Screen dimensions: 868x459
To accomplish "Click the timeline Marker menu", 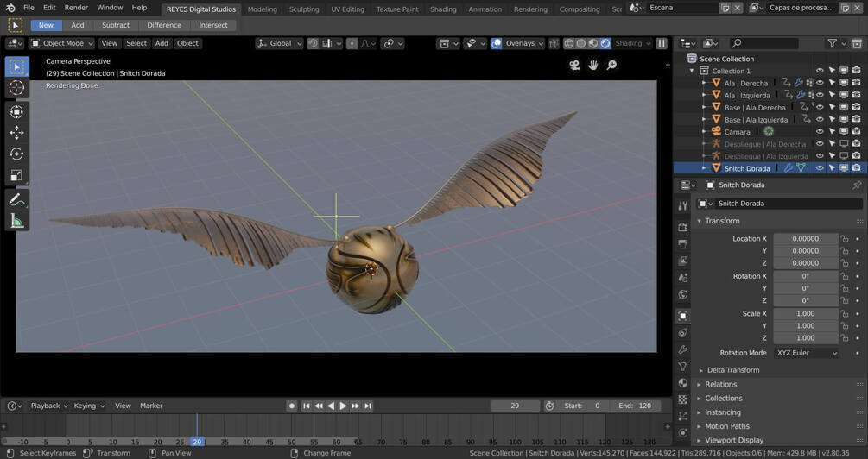I will pyautogui.click(x=151, y=406).
